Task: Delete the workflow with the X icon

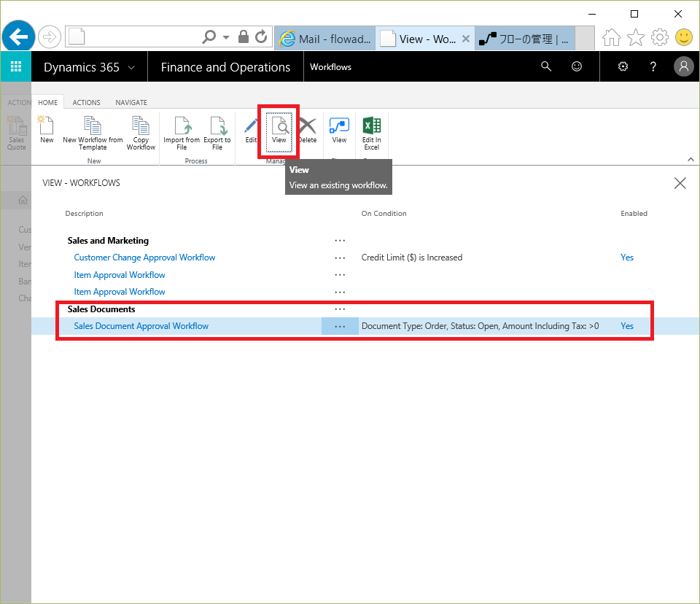Action: pyautogui.click(x=308, y=130)
